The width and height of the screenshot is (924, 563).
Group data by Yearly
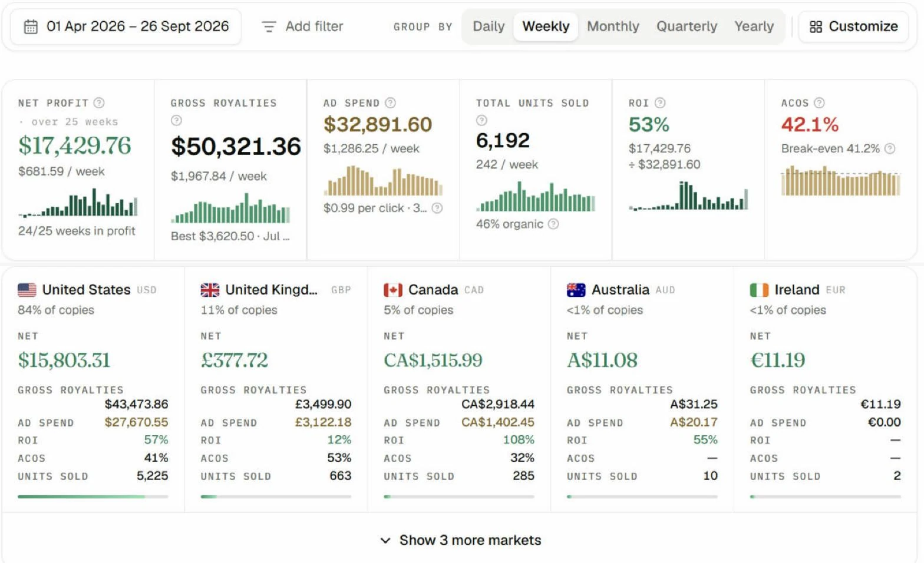(x=754, y=27)
